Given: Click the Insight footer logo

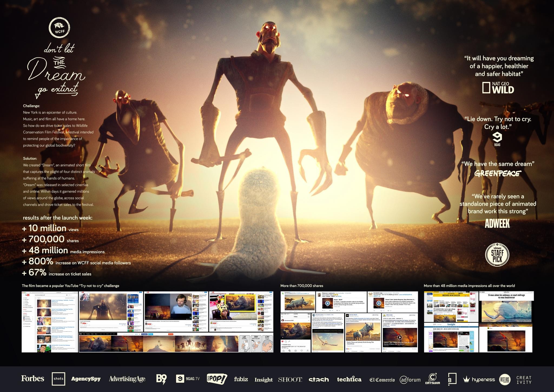Looking at the screenshot, I should point(263,380).
